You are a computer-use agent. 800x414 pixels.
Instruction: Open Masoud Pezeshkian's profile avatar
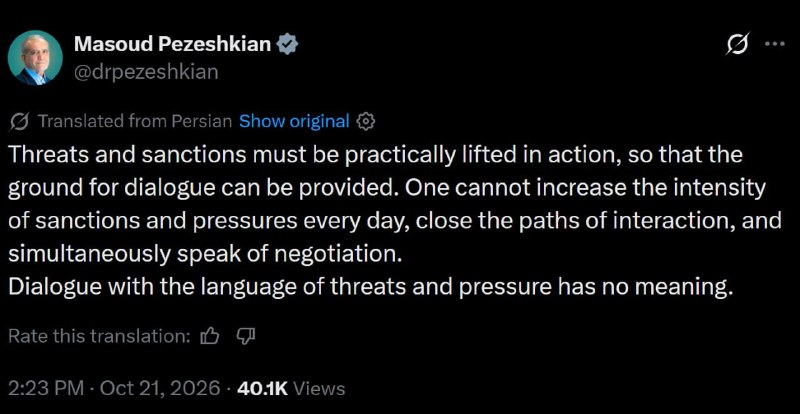point(35,58)
